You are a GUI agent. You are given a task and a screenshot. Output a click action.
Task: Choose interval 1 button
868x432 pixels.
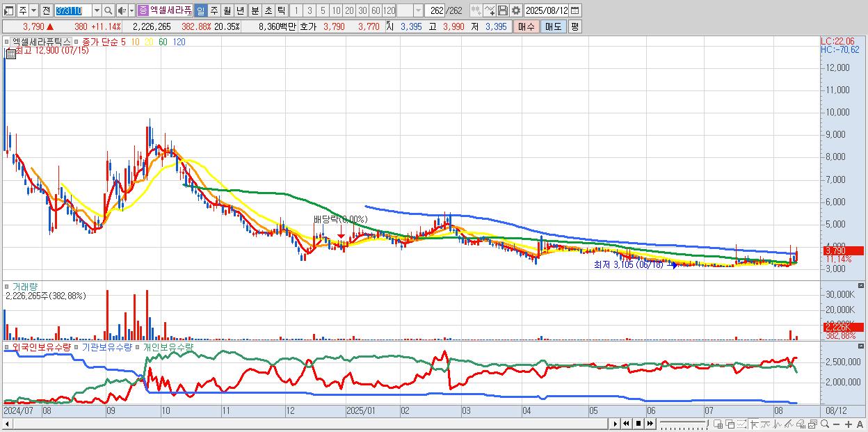(x=296, y=10)
